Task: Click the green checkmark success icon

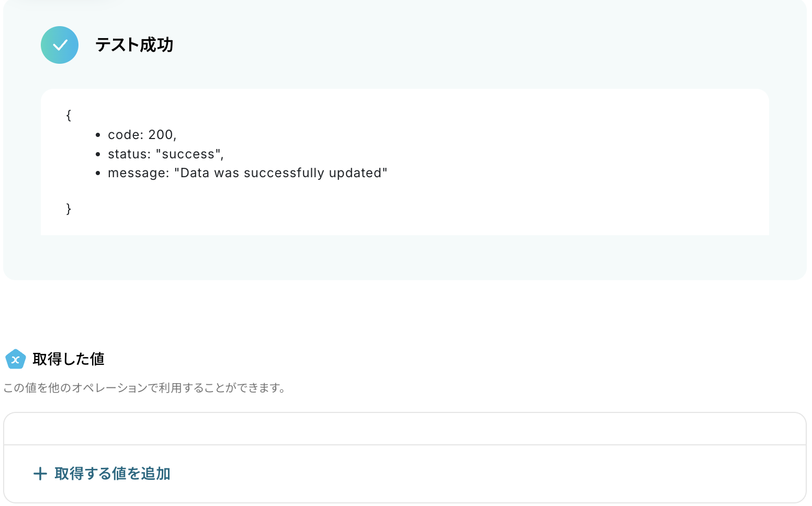Action: pos(60,45)
